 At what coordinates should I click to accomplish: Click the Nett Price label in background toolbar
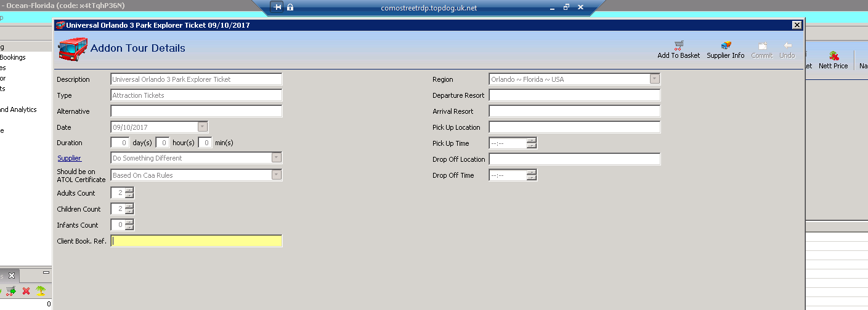834,66
